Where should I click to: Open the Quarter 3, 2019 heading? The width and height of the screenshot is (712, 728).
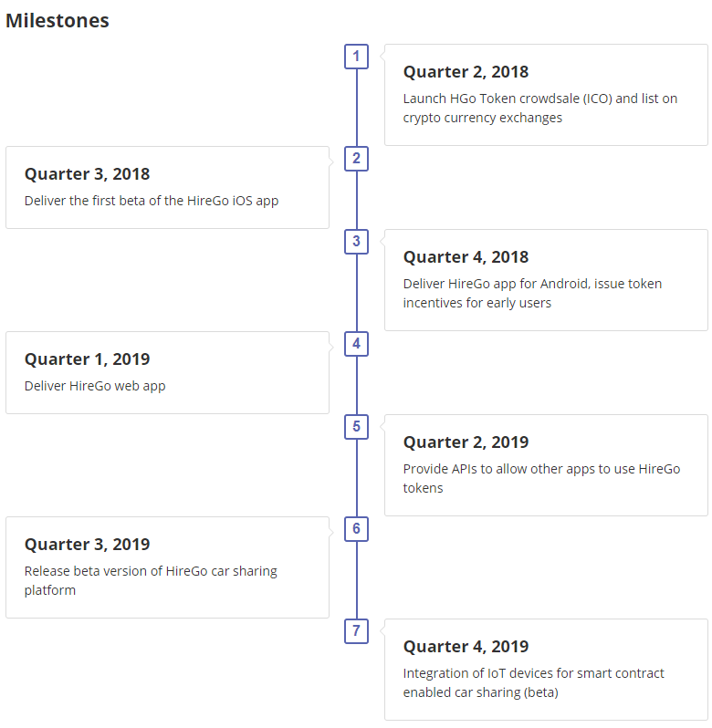pos(88,545)
